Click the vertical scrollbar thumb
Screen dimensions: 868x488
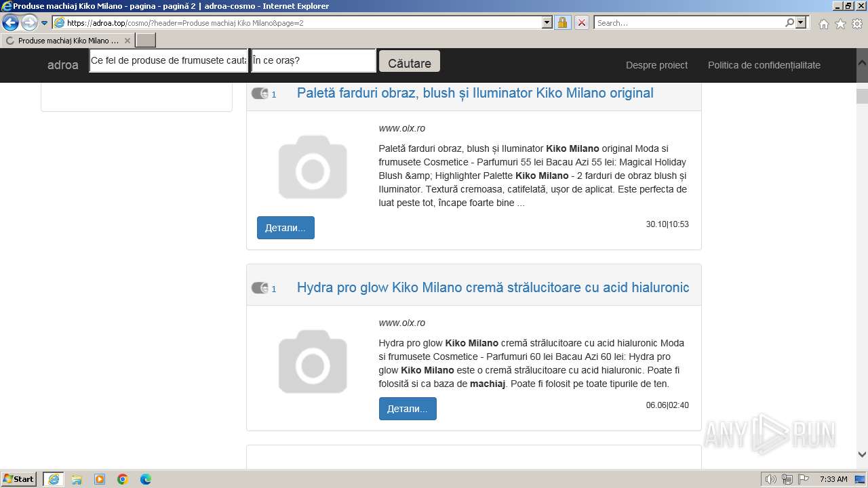(862, 96)
